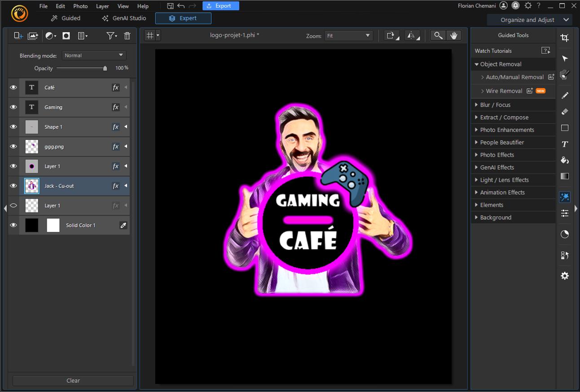Open the Blending mode dropdown

(93, 55)
